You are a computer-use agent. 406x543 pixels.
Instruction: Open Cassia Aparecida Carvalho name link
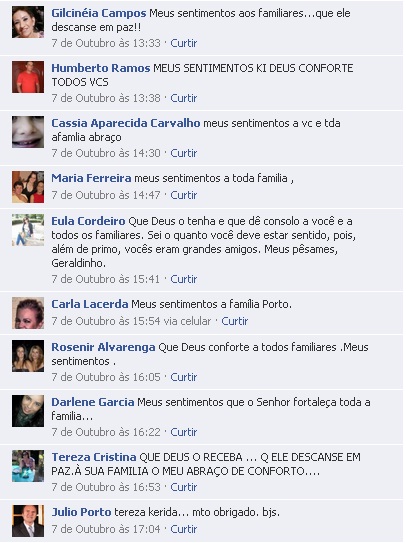[126, 123]
